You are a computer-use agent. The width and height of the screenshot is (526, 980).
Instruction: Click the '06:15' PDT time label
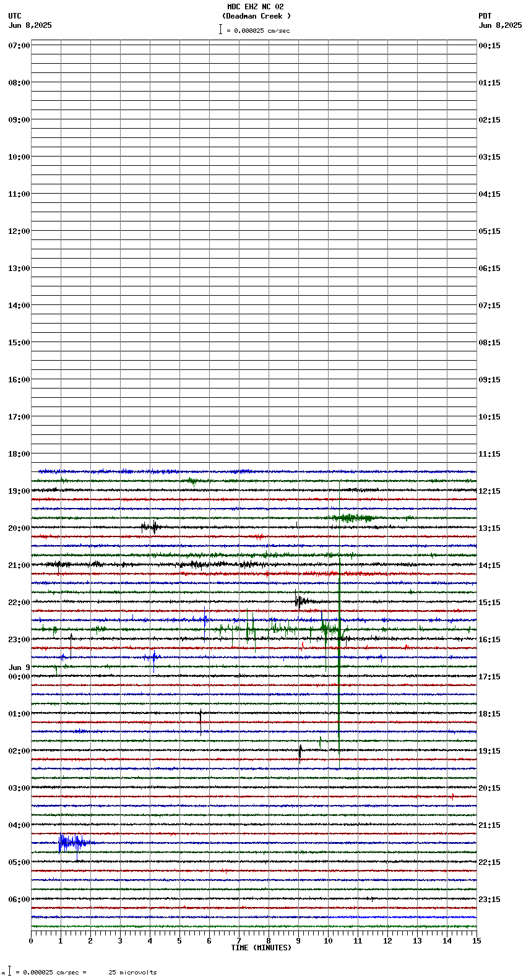coord(489,269)
